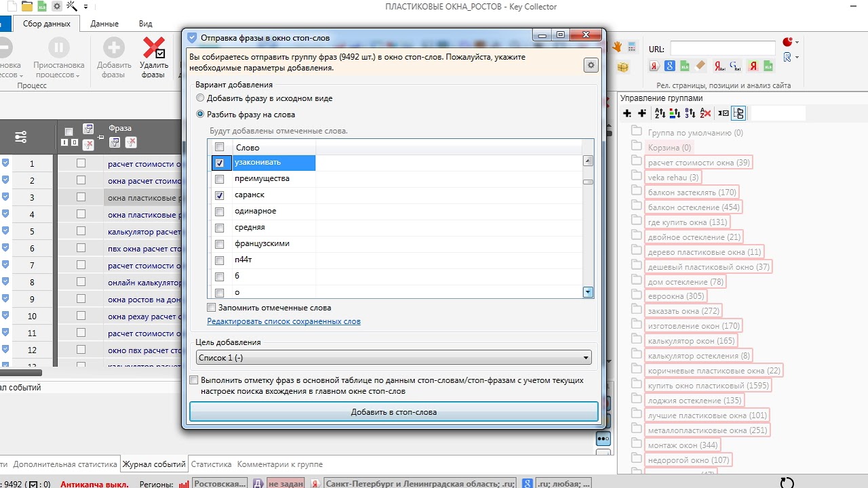This screenshot has height=488, width=868.
Task: Check row 3 checkbox in main table
Action: point(81,197)
